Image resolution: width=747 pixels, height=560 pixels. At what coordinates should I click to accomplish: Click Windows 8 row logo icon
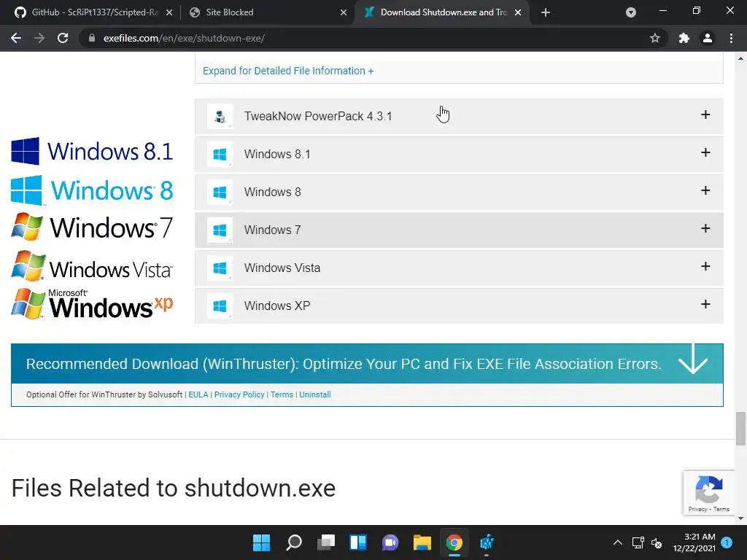[x=220, y=192]
